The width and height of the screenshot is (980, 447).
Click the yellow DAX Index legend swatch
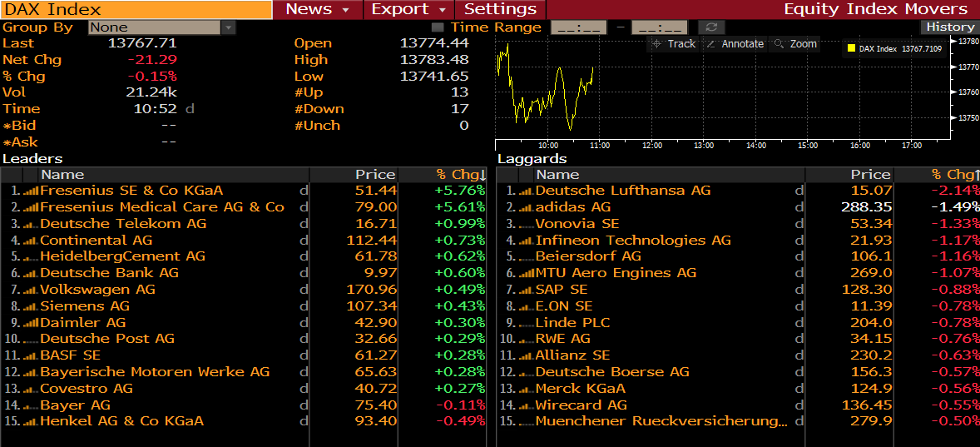850,48
